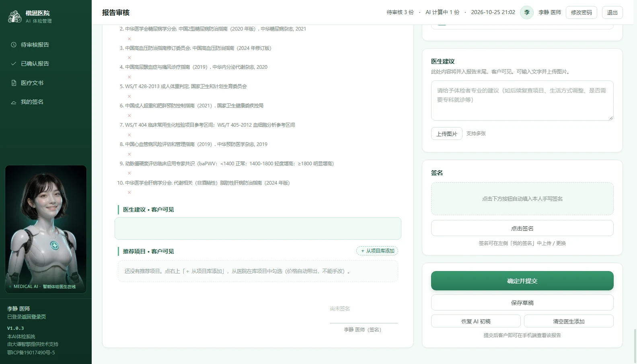Click 尚未签名 placeholder text
637x364 pixels.
tap(340, 309)
